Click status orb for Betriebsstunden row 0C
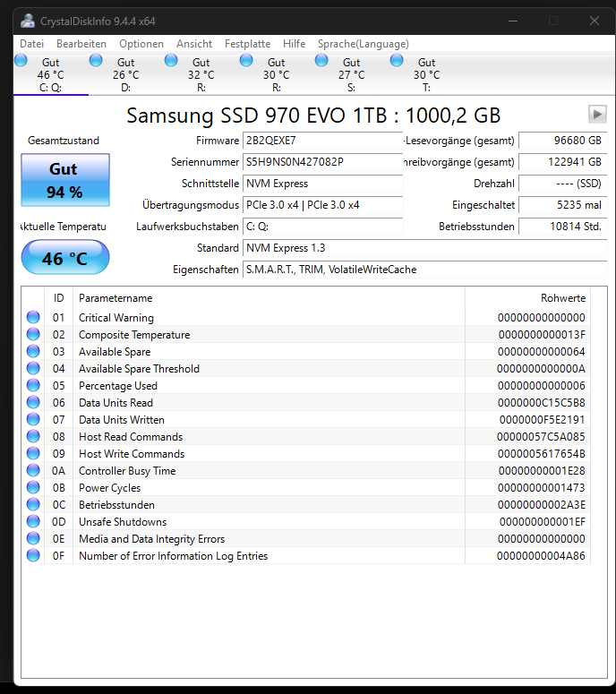Viewport: 616px width, 694px height. 33,504
